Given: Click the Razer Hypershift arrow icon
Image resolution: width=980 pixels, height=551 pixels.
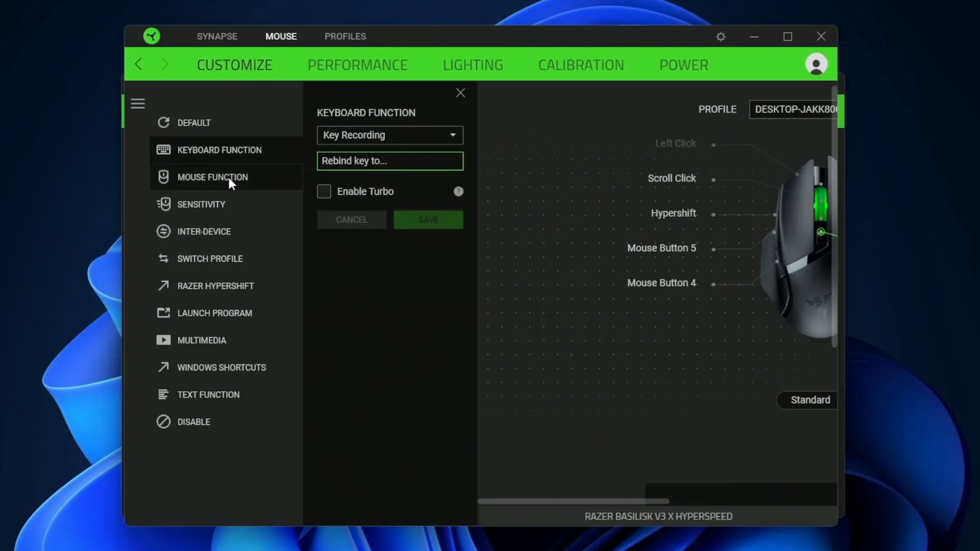Looking at the screenshot, I should 163,286.
